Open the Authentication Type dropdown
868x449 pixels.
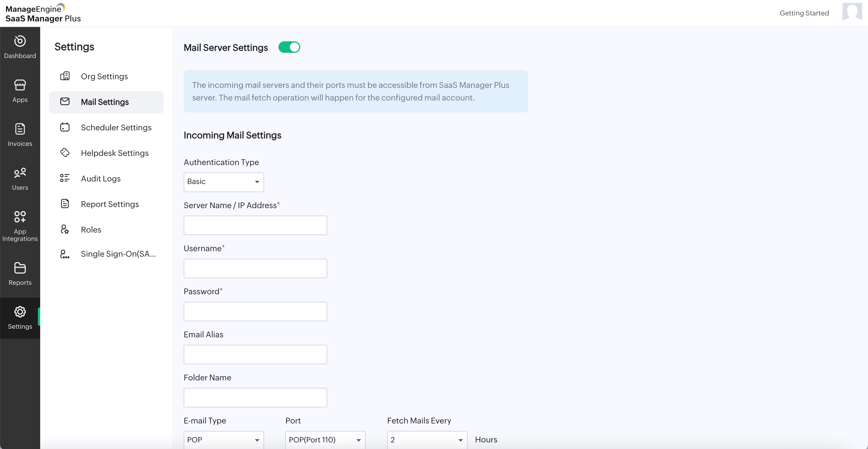tap(223, 182)
